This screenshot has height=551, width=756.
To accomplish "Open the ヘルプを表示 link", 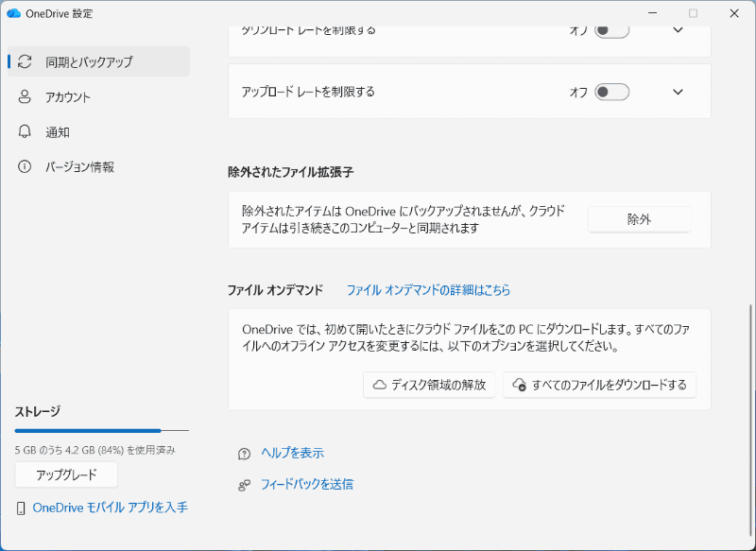I will (293, 453).
